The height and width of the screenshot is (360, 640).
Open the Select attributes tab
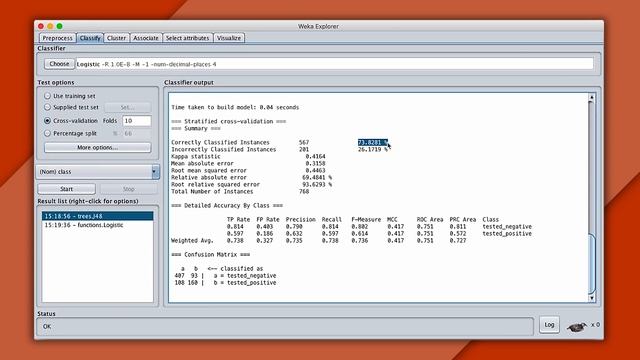(x=187, y=38)
